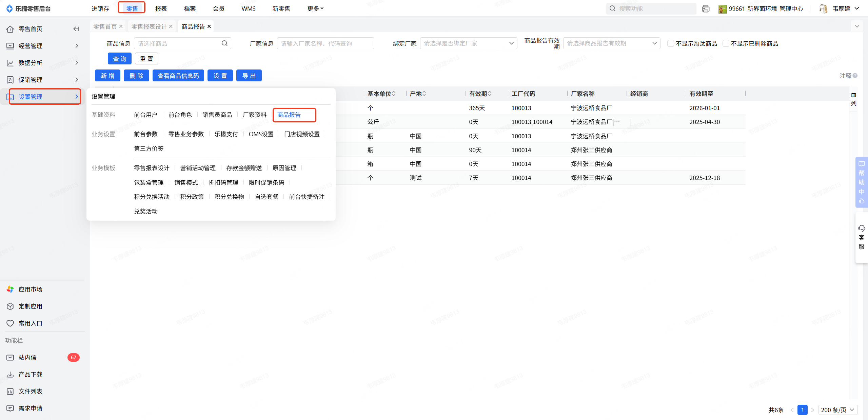Open the 200 条/页 page size dropdown

(x=837, y=410)
